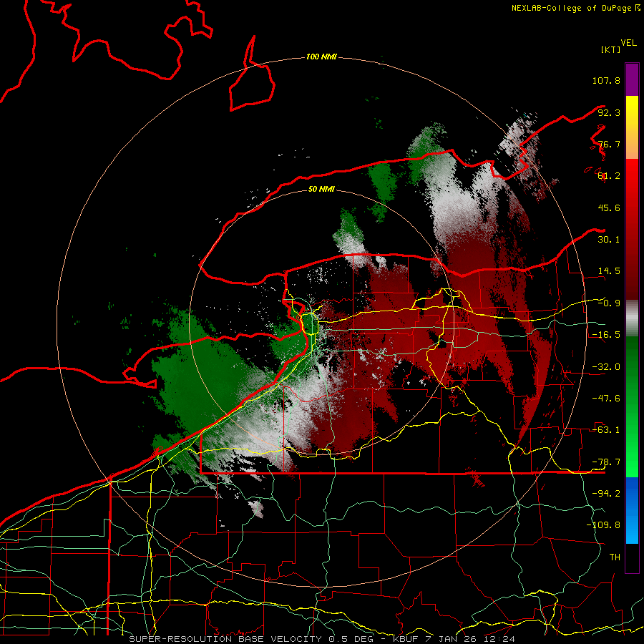Click the 45.6 velocity scale value
Screen dimensions: 644x644
[609, 208]
